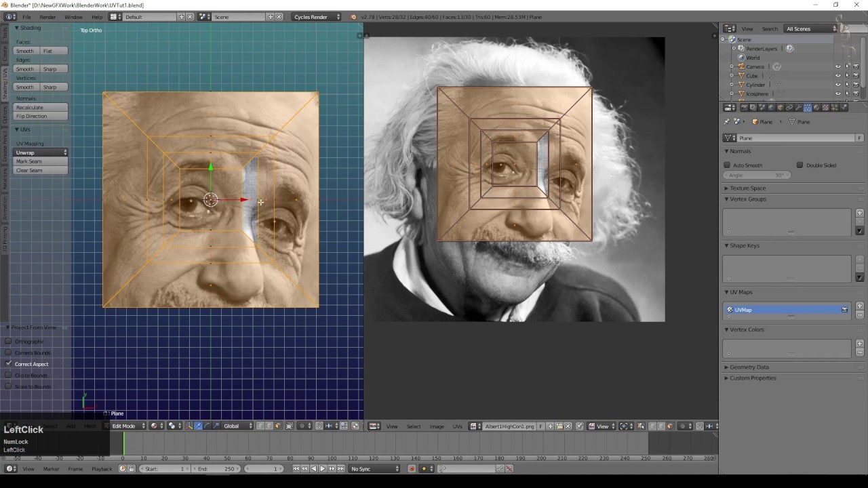868x488 pixels.
Task: Open the Render properties tab icon
Action: tap(744, 107)
